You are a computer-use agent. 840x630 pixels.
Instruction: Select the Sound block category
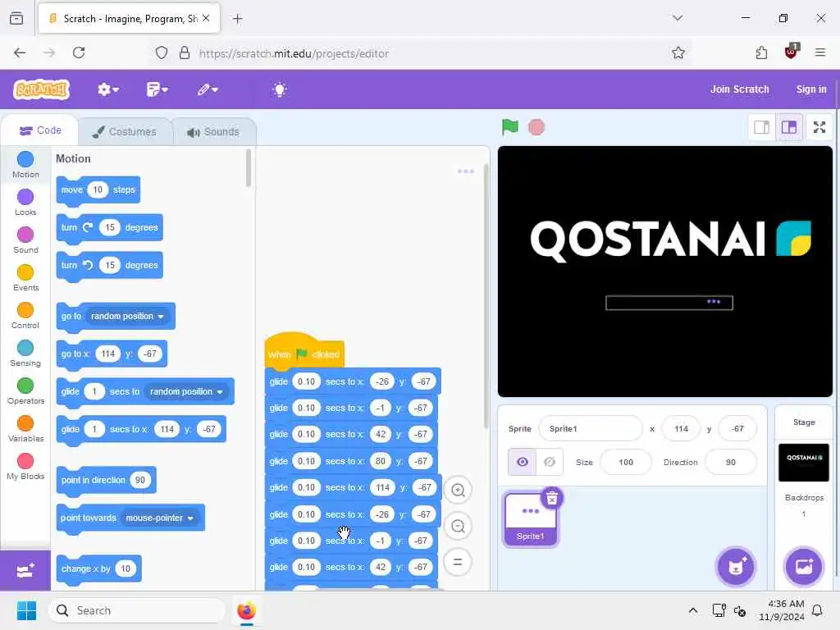pos(25,240)
